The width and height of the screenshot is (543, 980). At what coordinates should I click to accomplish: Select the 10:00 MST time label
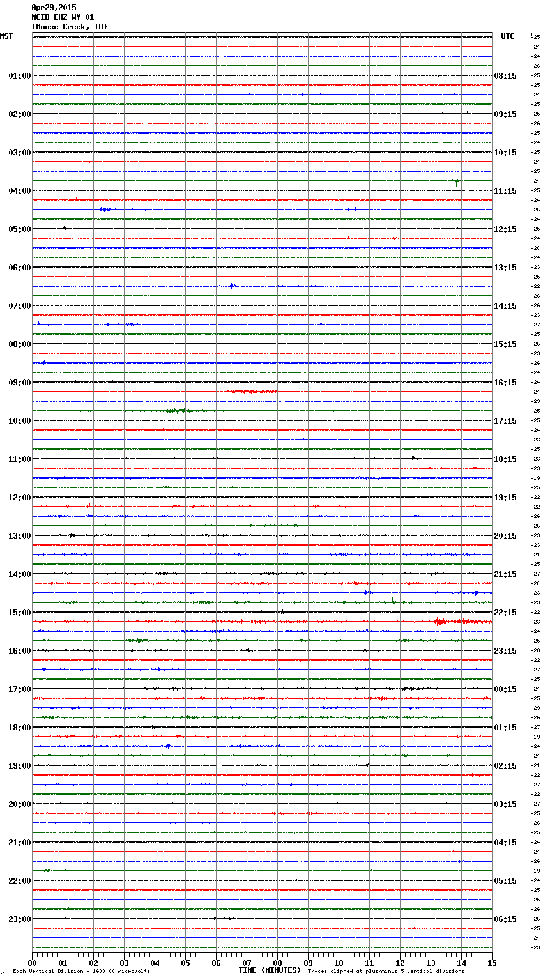point(20,421)
